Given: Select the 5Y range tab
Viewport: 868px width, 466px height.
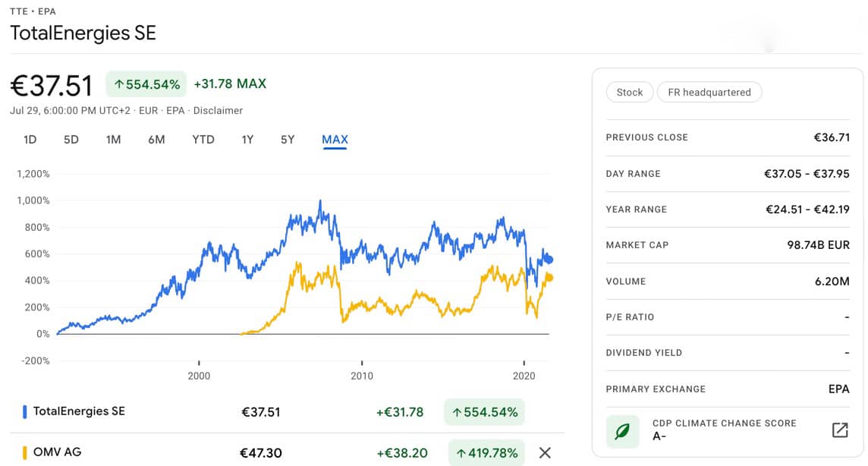Looking at the screenshot, I should point(288,140).
